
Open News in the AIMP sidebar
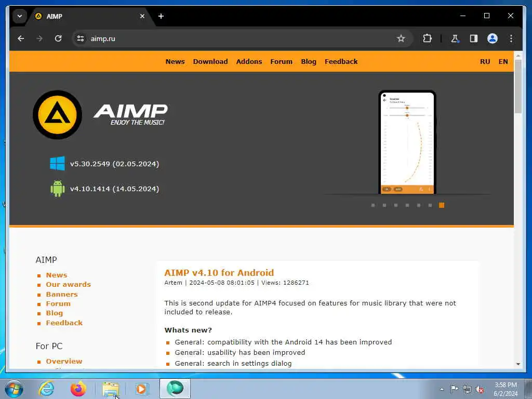(57, 275)
